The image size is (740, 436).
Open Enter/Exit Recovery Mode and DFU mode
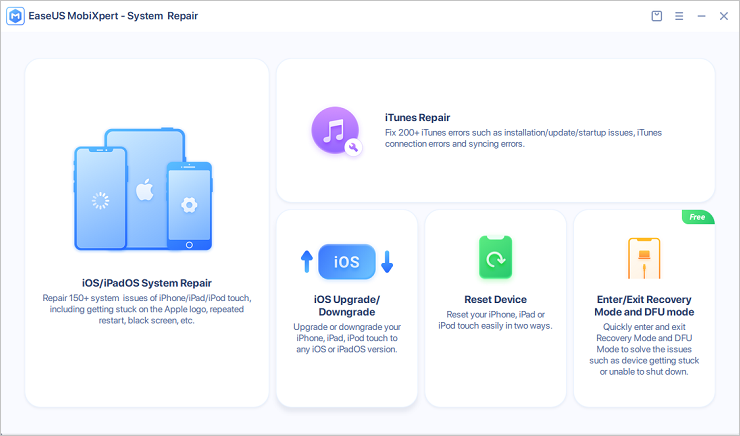point(644,306)
